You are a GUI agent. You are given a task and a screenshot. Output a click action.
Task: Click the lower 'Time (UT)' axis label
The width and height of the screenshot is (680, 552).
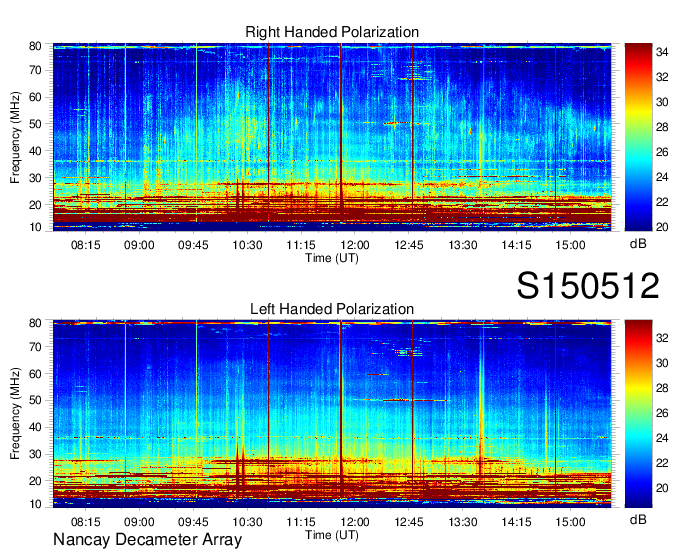point(332,535)
